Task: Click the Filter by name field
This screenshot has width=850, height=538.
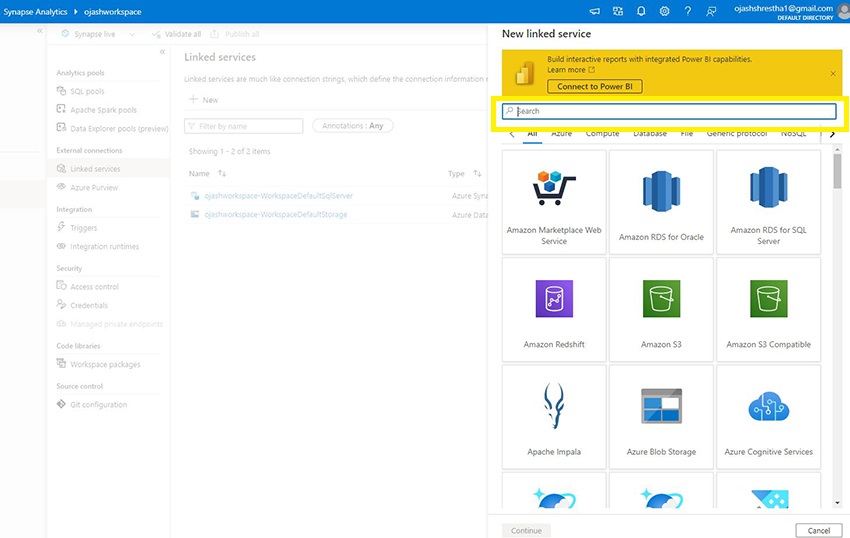Action: coord(243,126)
